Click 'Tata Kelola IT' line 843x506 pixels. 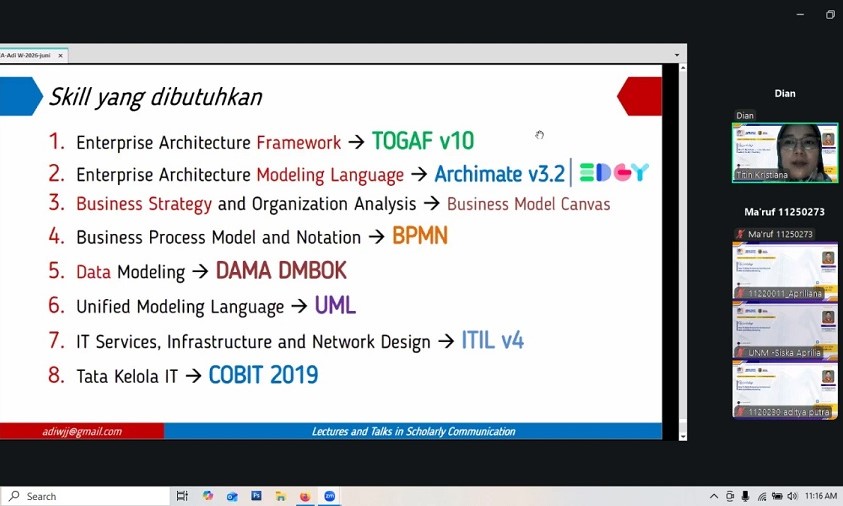(x=127, y=376)
